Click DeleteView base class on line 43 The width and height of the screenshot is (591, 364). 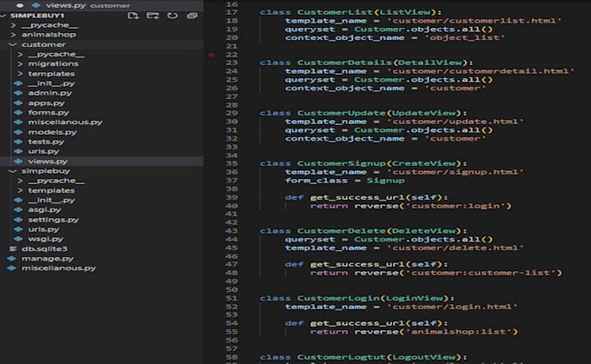click(x=423, y=230)
